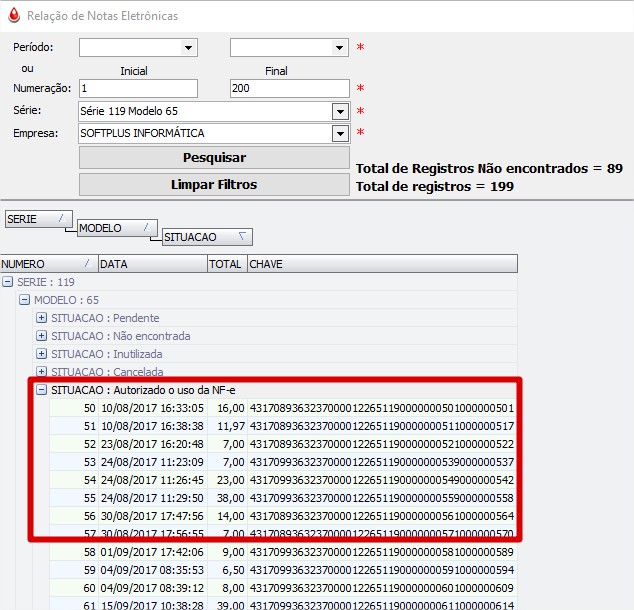Click the chave ending in 0589

(382, 552)
